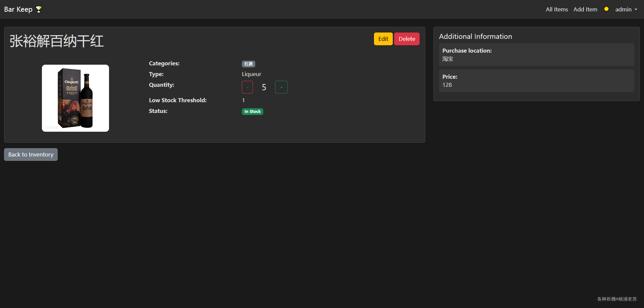Click the Categories label
This screenshot has width=644, height=308.
pos(164,63)
